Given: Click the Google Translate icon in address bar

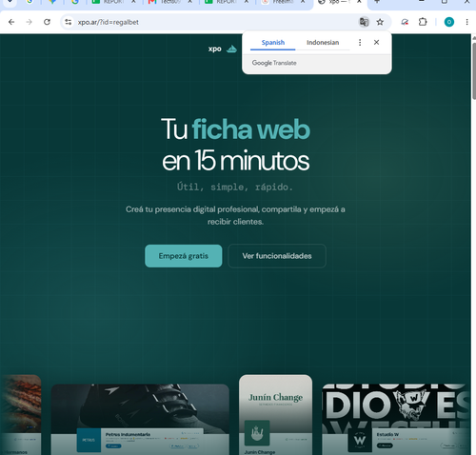Looking at the screenshot, I should (x=364, y=22).
